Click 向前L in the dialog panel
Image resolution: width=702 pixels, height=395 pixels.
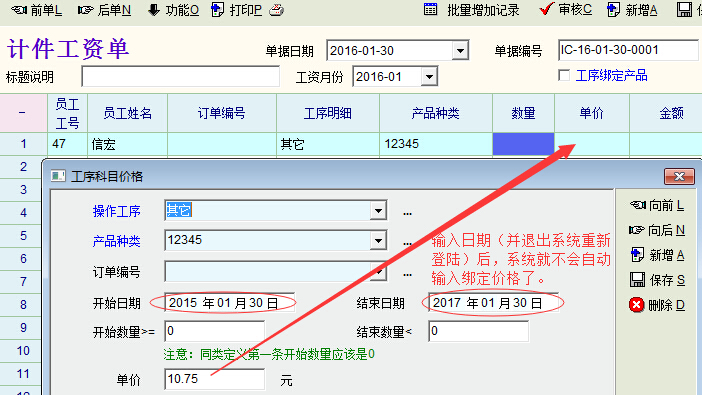click(657, 205)
